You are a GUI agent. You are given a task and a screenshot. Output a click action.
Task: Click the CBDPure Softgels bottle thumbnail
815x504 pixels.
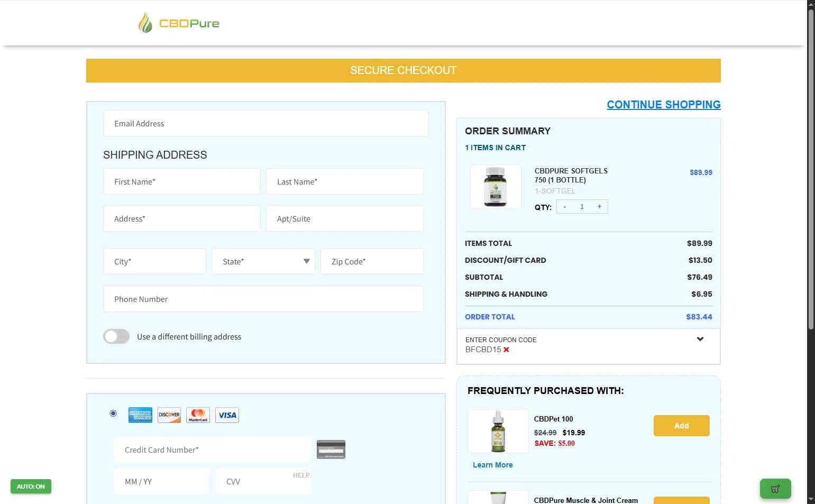(x=496, y=186)
